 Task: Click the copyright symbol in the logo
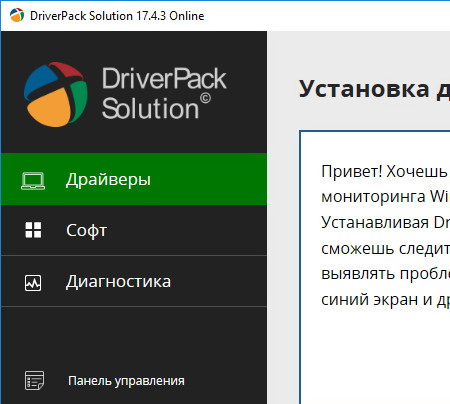coord(205,98)
